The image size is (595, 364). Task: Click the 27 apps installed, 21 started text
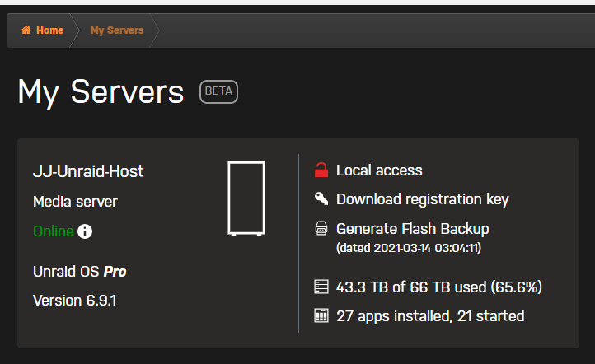point(430,316)
